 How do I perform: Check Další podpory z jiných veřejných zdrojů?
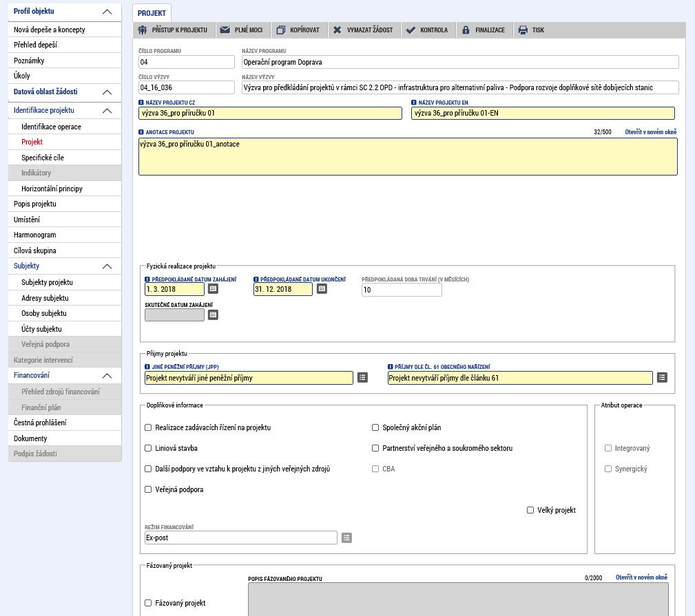tap(148, 469)
